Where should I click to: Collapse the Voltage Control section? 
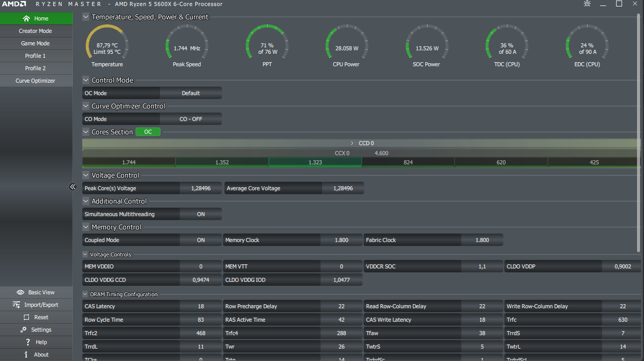click(86, 175)
